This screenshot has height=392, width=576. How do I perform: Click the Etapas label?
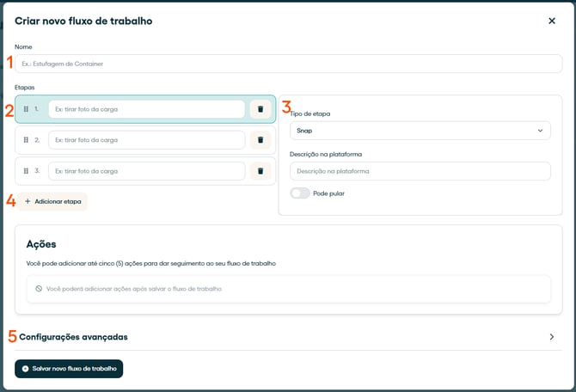[x=25, y=88]
